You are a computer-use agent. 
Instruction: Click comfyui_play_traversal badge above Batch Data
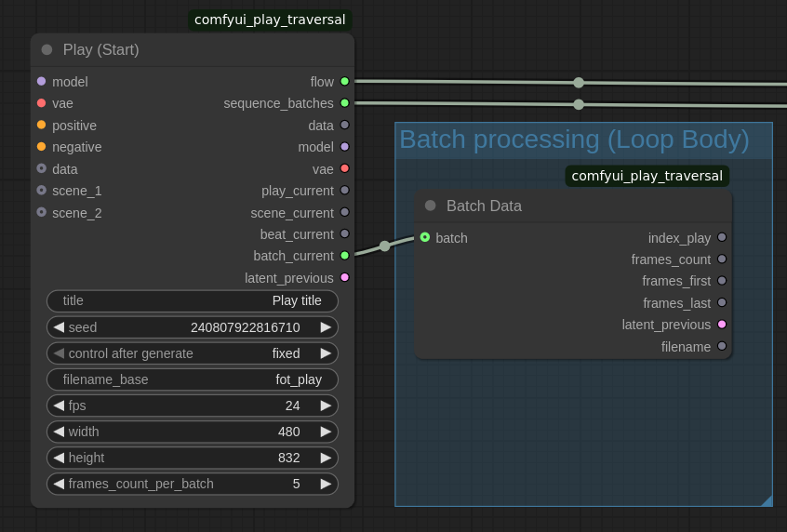click(647, 176)
